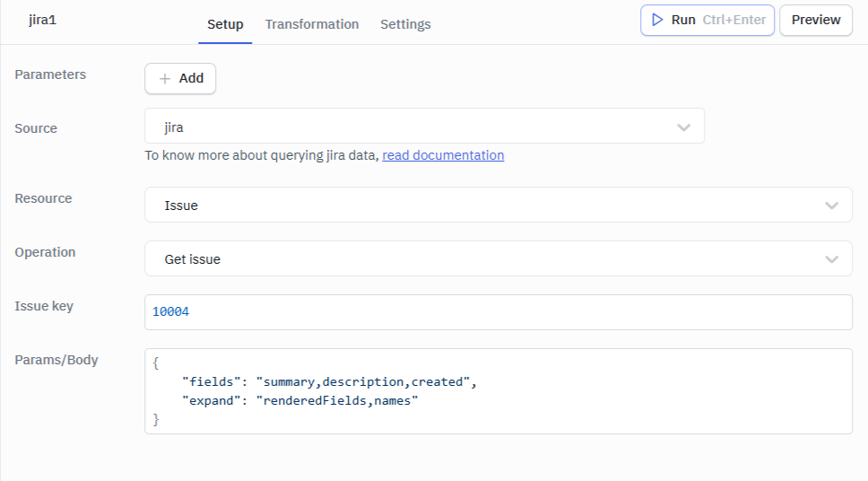Switch to the Transformation tab
Screen dimensions: 868x481
tap(312, 24)
